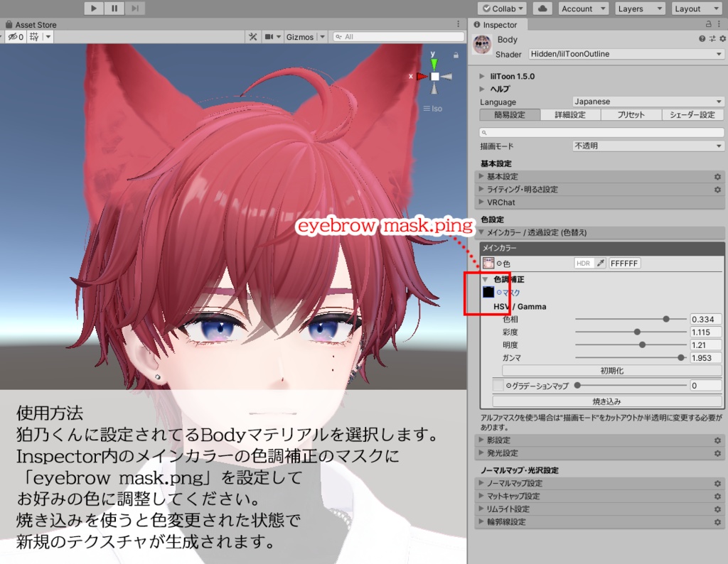728x564 pixels.
Task: Open the Inspector panel kebab menu
Action: coord(719,24)
